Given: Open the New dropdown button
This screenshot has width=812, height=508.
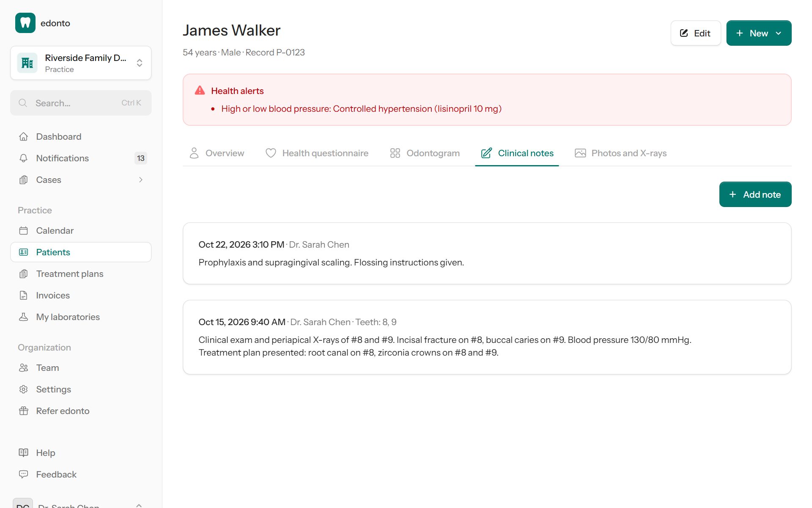Looking at the screenshot, I should [x=759, y=33].
